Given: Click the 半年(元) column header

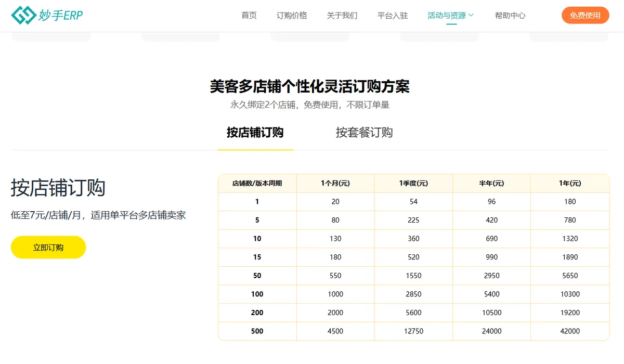Looking at the screenshot, I should (491, 183).
